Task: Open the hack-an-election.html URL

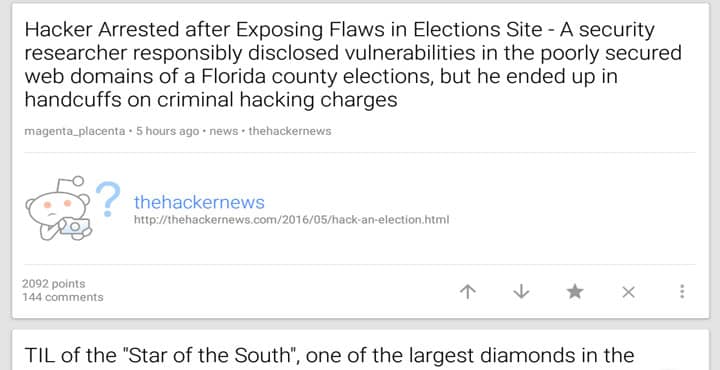Action: 291,220
